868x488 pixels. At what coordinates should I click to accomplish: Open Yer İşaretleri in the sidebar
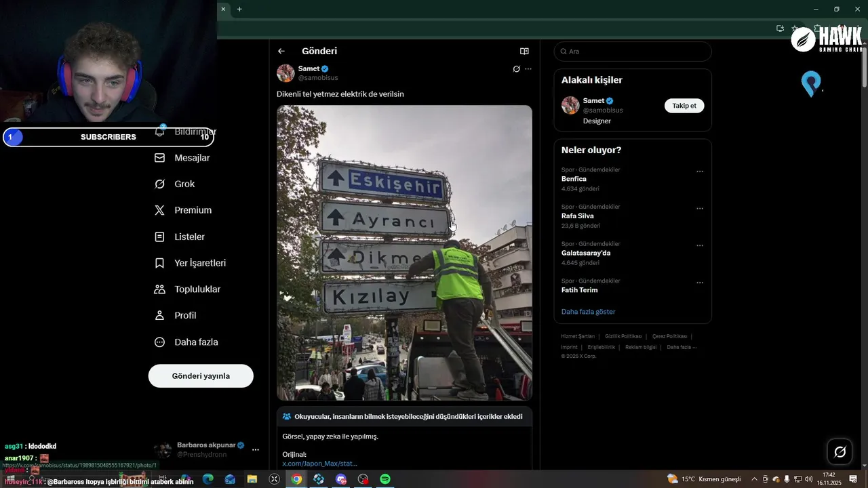tap(191, 263)
